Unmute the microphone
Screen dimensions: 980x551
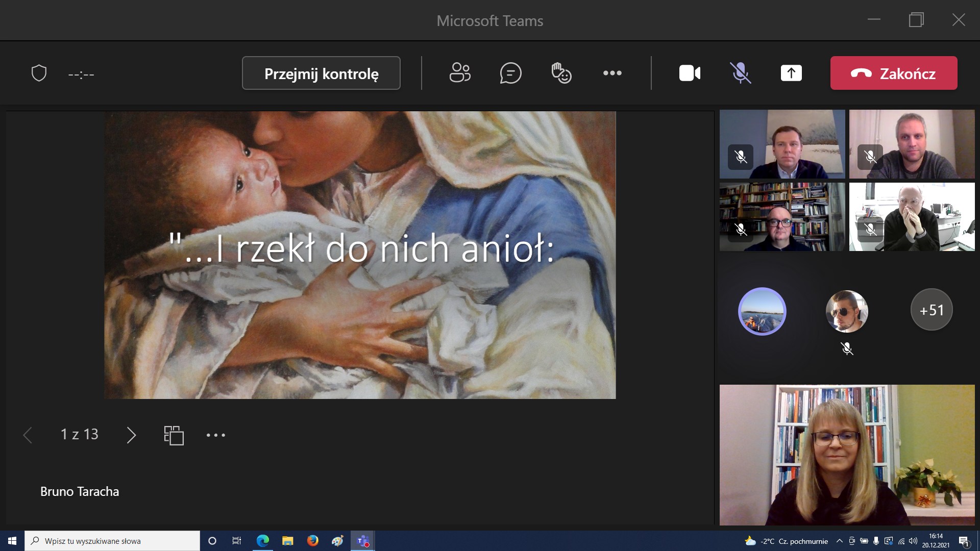click(x=740, y=73)
